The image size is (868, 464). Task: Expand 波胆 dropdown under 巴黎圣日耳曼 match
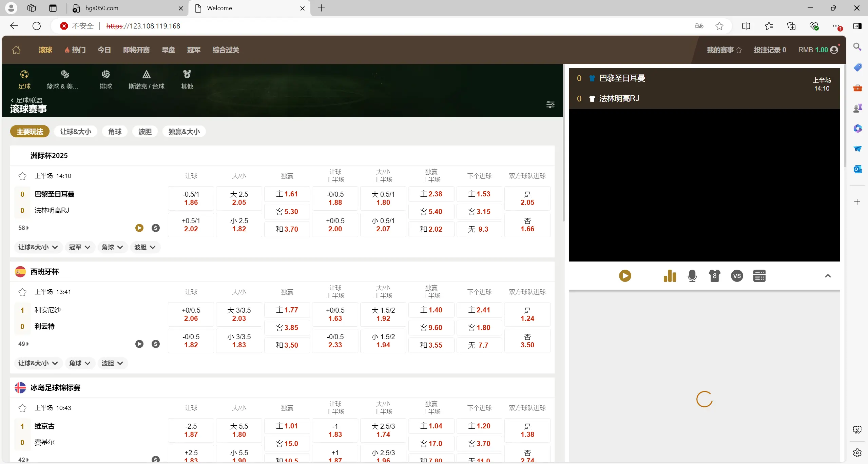pos(145,247)
